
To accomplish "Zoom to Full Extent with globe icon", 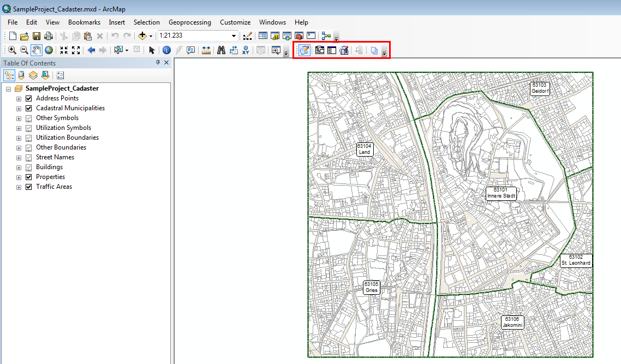I will [x=49, y=50].
